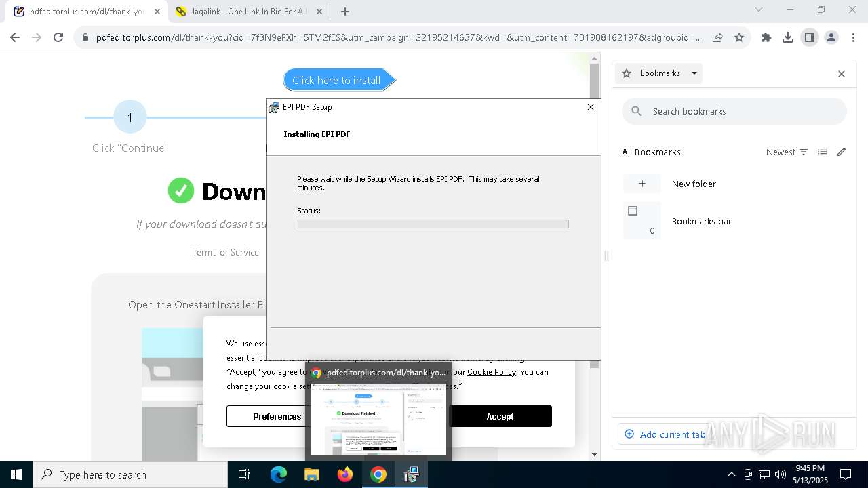The height and width of the screenshot is (488, 868).
Task: Open the Bookmarks bar folder
Action: pos(734,221)
